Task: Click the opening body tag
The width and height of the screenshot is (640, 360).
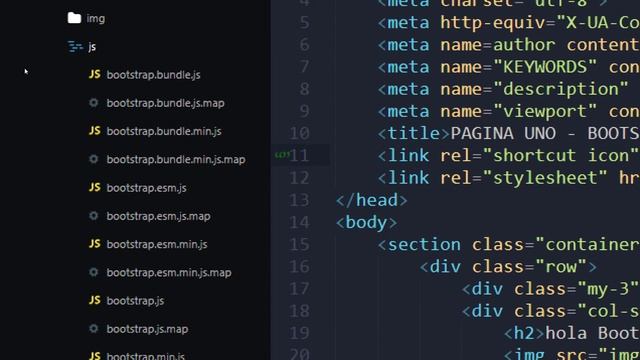Action: point(366,222)
